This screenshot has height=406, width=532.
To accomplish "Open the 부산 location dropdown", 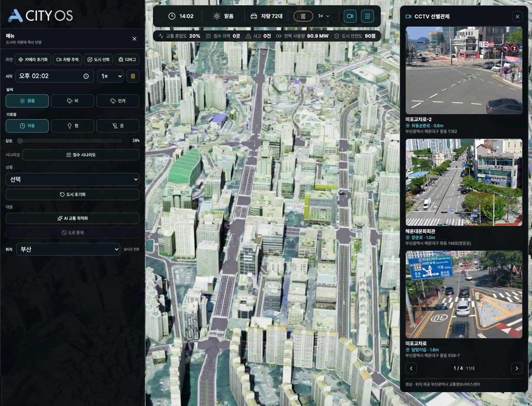I will (x=68, y=249).
